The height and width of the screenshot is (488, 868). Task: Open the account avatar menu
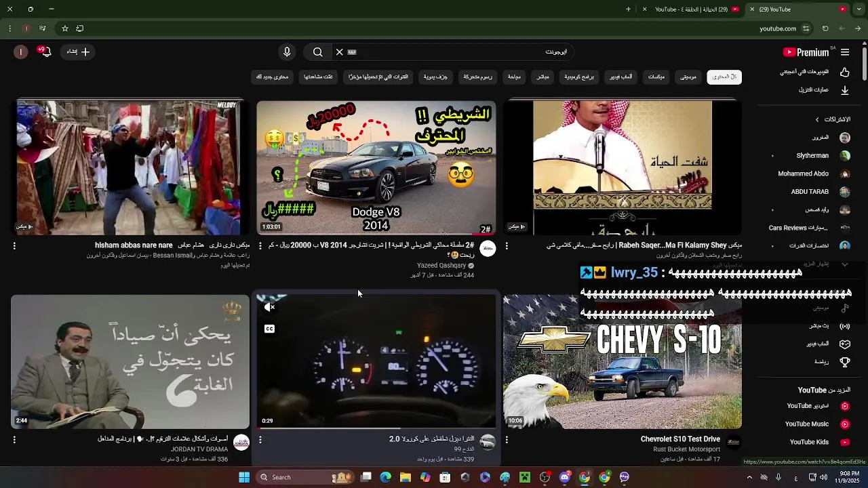tap(21, 52)
